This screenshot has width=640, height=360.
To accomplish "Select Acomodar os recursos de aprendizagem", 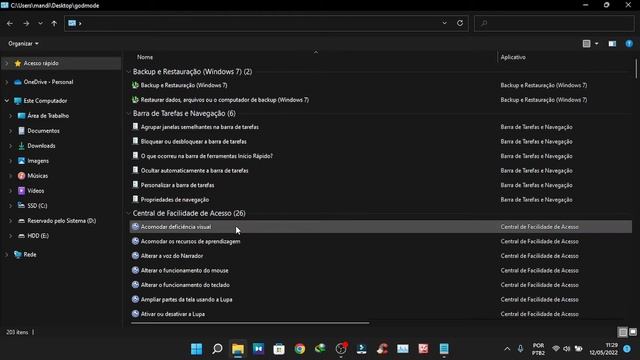I will pyautogui.click(x=190, y=242).
